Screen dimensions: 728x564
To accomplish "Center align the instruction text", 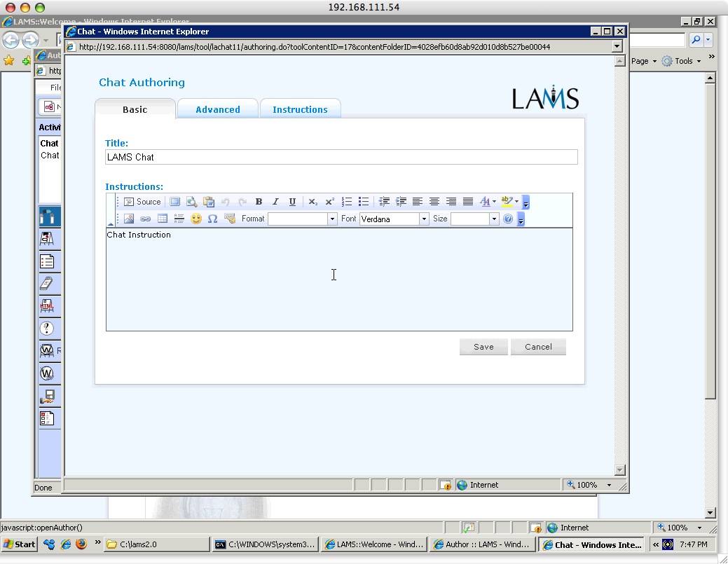I will click(434, 202).
